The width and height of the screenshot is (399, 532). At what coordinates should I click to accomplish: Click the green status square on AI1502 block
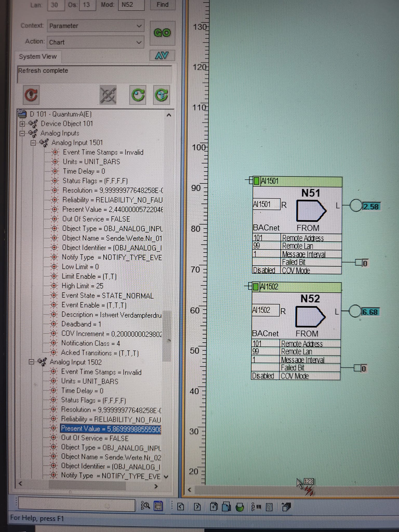(x=256, y=287)
